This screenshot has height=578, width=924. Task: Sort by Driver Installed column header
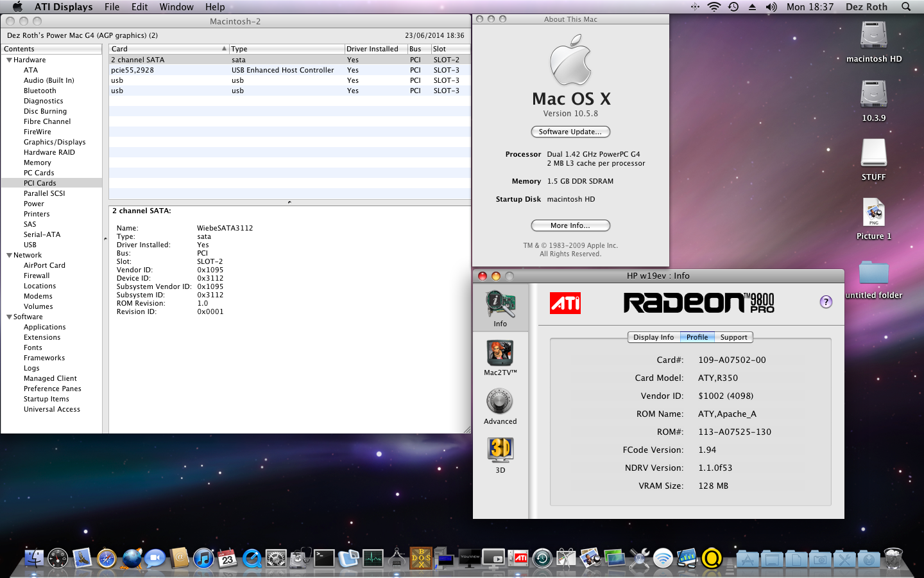[x=375, y=49]
